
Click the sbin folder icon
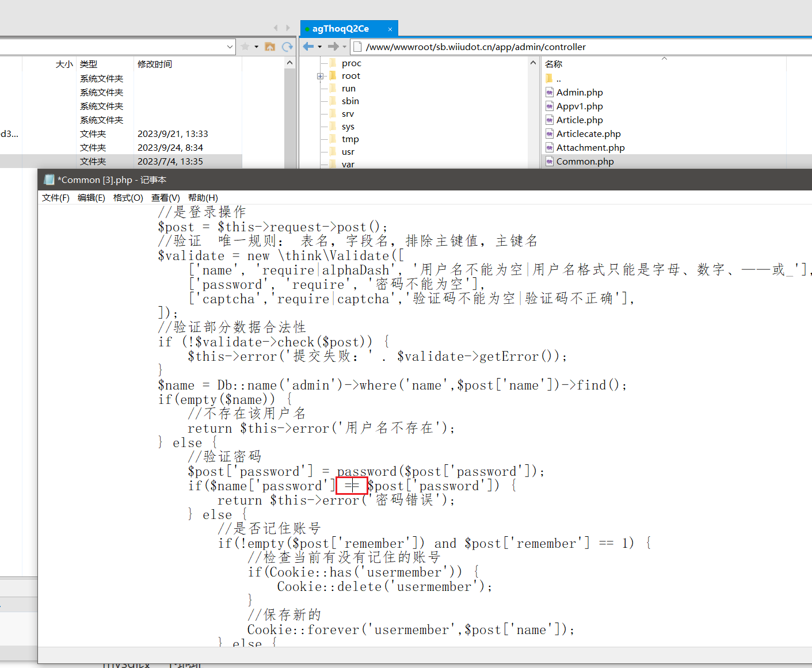coord(333,101)
